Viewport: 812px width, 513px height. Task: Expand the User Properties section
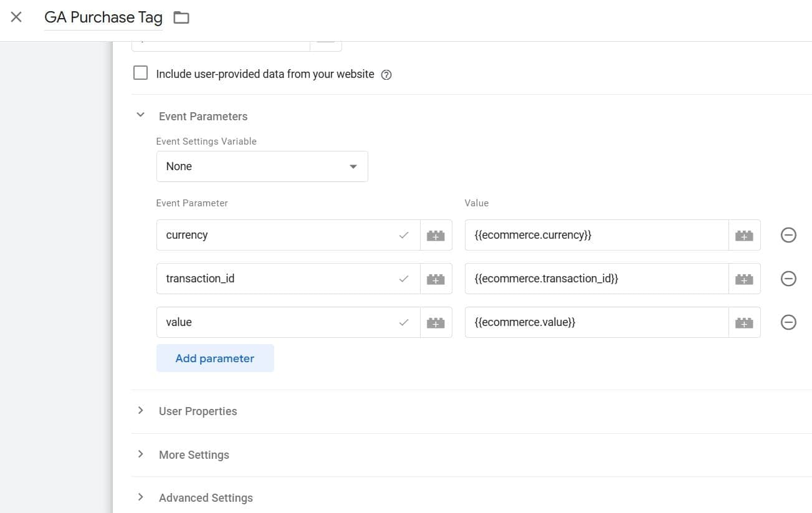tap(140, 411)
